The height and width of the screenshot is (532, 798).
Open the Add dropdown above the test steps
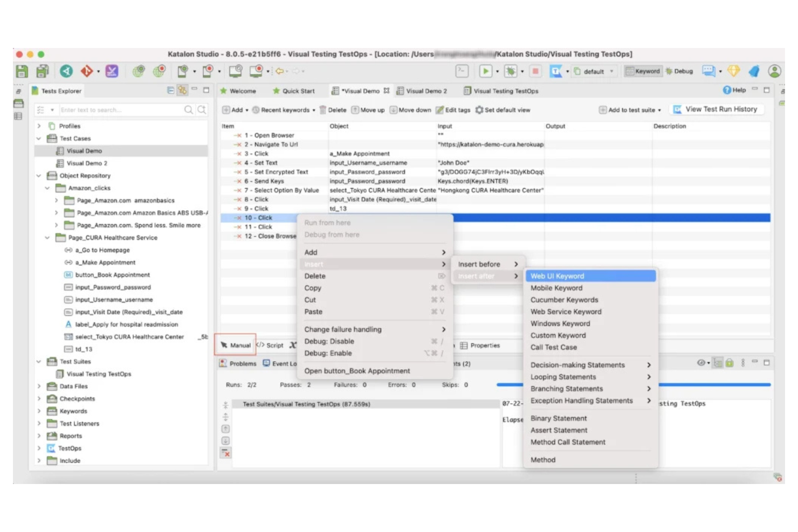point(235,109)
